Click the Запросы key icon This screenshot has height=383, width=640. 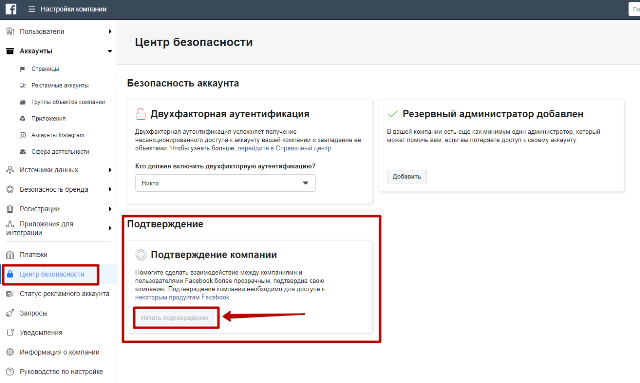click(10, 313)
